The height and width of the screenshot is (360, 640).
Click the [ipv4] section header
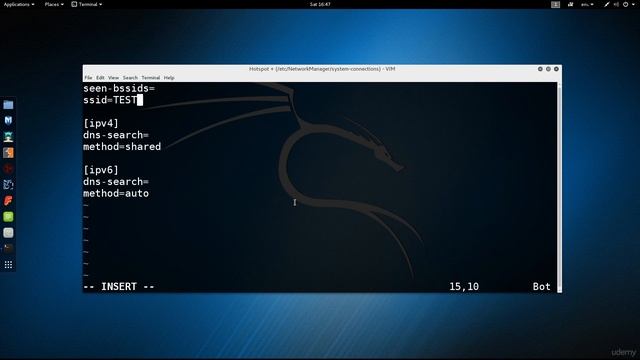coord(101,123)
